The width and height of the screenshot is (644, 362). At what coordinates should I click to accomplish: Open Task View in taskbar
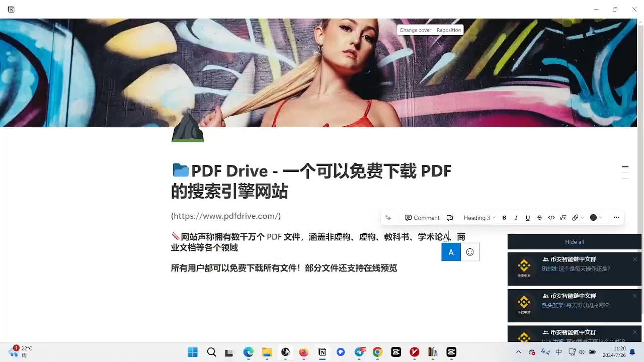coord(229,352)
